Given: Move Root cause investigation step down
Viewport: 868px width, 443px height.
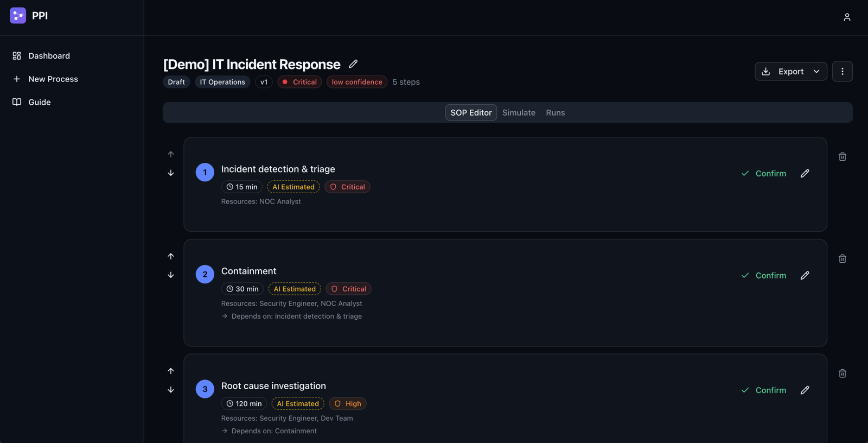Looking at the screenshot, I should [171, 390].
